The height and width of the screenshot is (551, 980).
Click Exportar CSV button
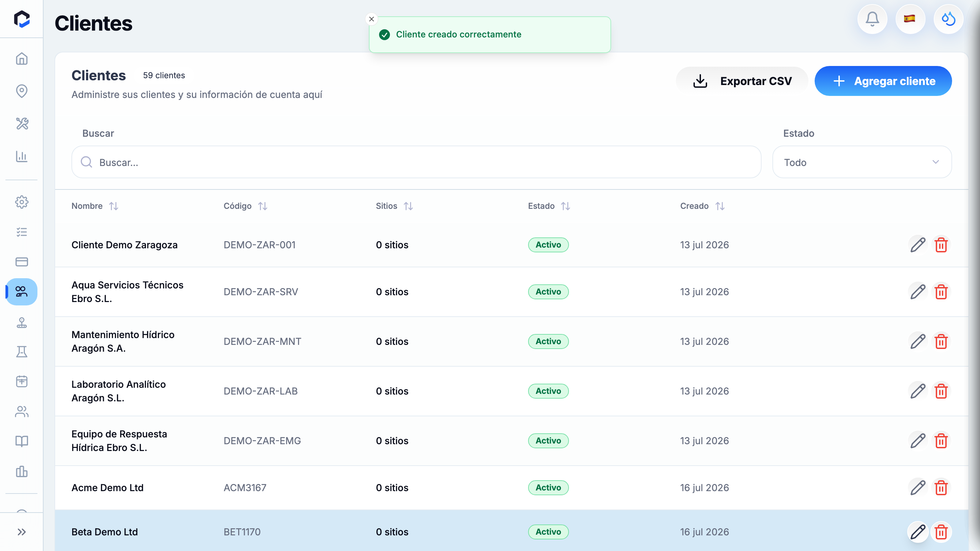[742, 81]
